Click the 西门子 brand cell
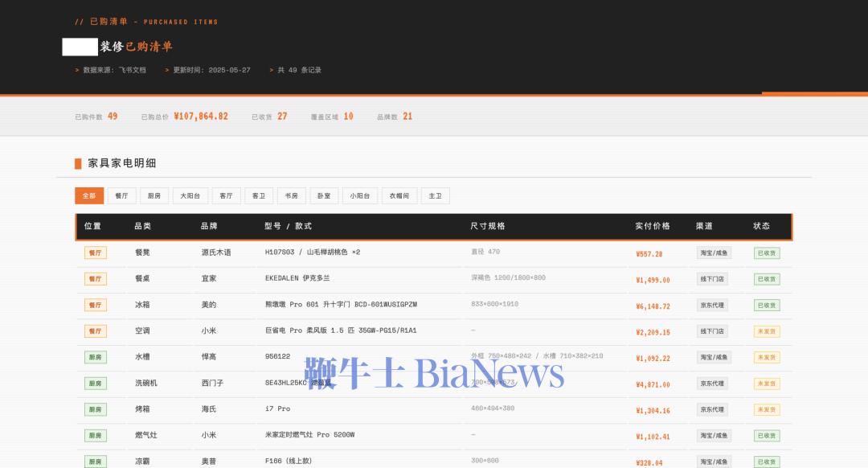868x468 pixels. coord(212,384)
